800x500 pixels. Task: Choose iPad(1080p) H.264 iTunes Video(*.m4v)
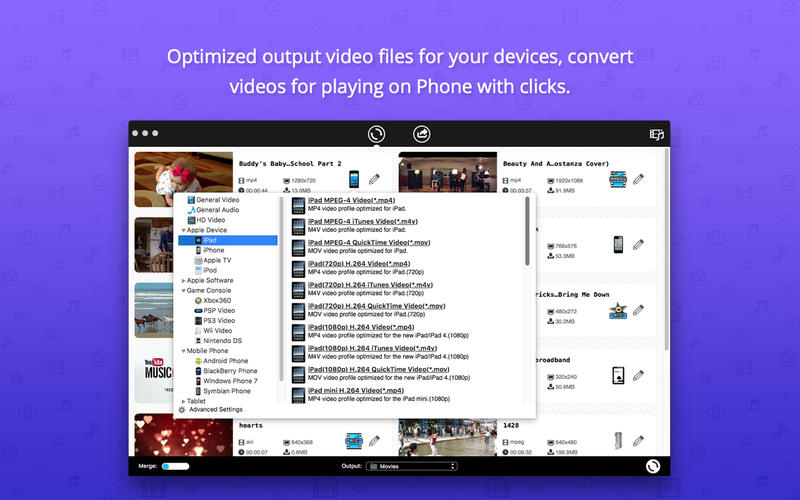coord(372,348)
